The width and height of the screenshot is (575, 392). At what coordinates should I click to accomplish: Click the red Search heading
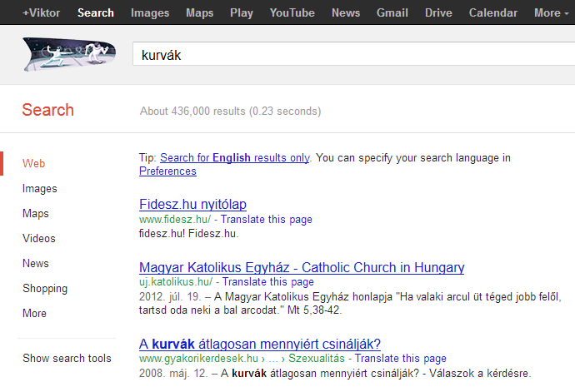48,110
